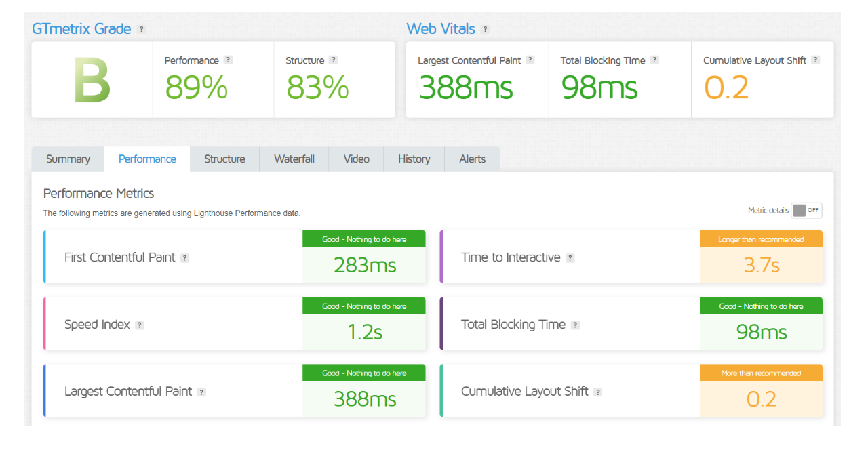Click the More than recommended label

761,373
